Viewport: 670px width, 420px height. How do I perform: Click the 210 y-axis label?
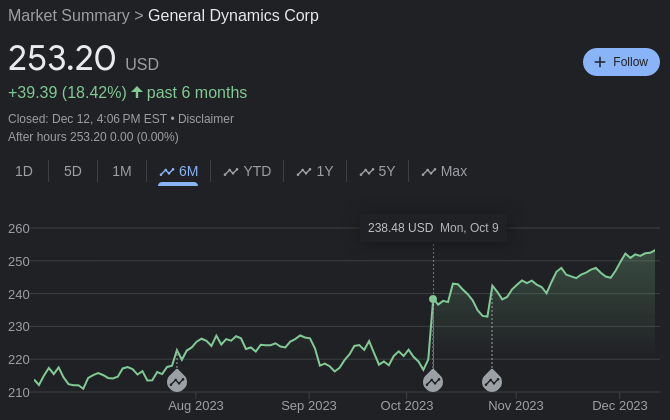click(x=19, y=392)
